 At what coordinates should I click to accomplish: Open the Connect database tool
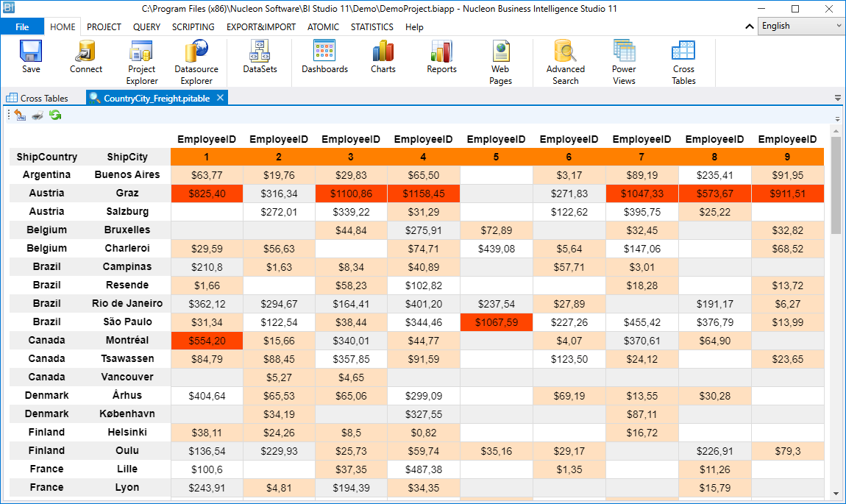click(x=86, y=57)
